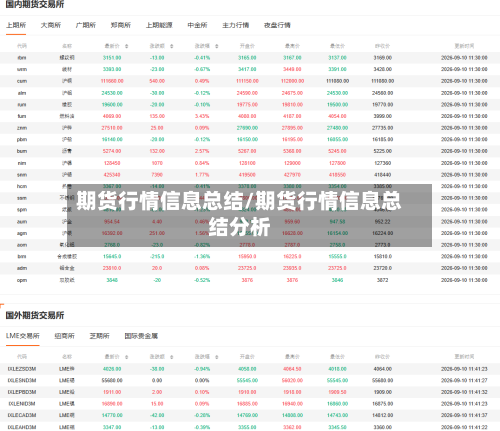This screenshot has width=500, height=431.
Task: Click the IXLESND3M code cell
Action: coord(22,380)
